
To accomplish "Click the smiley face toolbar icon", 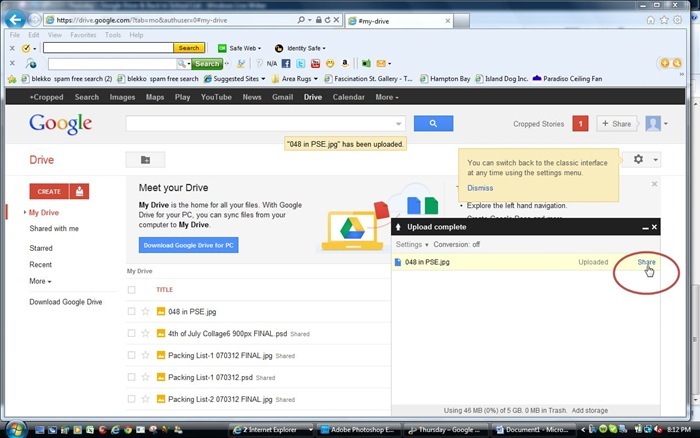I will tap(330, 63).
